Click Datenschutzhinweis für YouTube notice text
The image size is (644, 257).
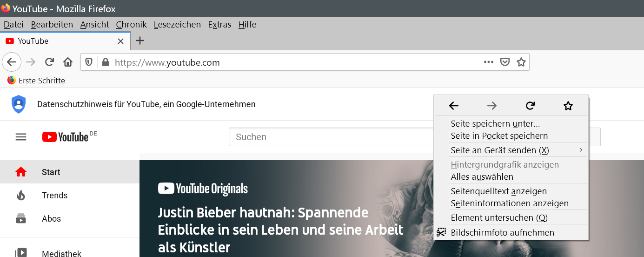tap(146, 104)
